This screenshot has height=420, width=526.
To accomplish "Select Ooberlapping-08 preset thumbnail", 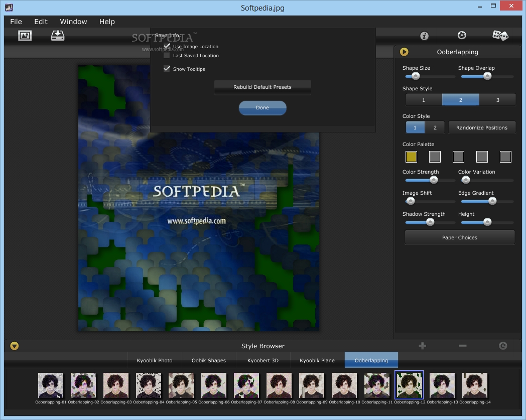I will pyautogui.click(x=279, y=385).
